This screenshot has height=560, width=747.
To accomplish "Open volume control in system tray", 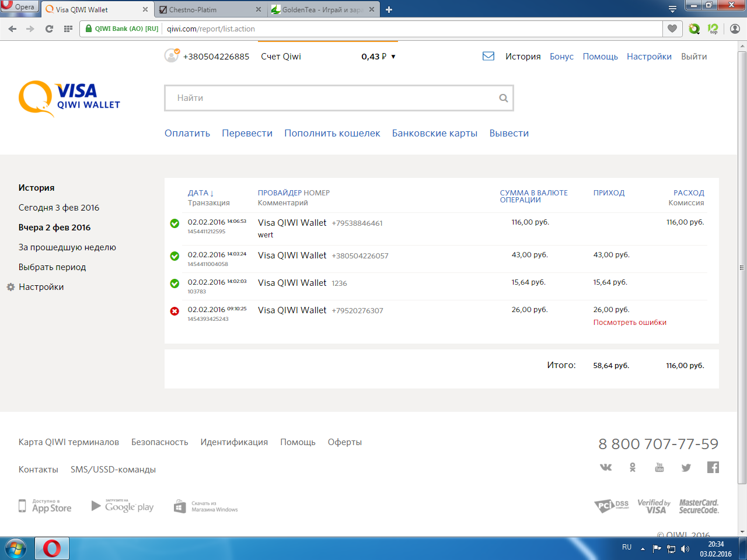I will [685, 549].
